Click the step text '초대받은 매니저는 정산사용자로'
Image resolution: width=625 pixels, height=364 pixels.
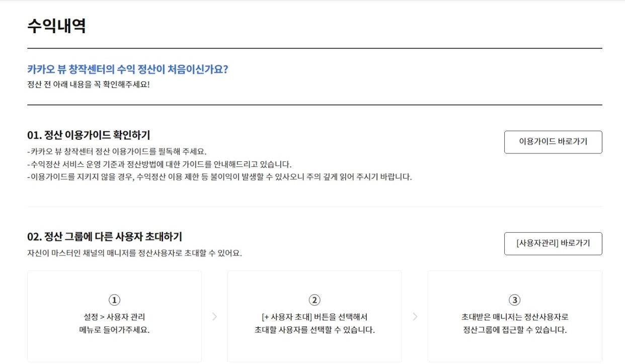click(x=515, y=317)
